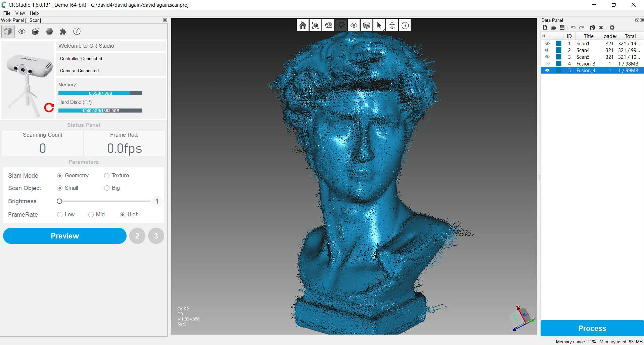Open the View menu
644x345 pixels.
[x=20, y=13]
